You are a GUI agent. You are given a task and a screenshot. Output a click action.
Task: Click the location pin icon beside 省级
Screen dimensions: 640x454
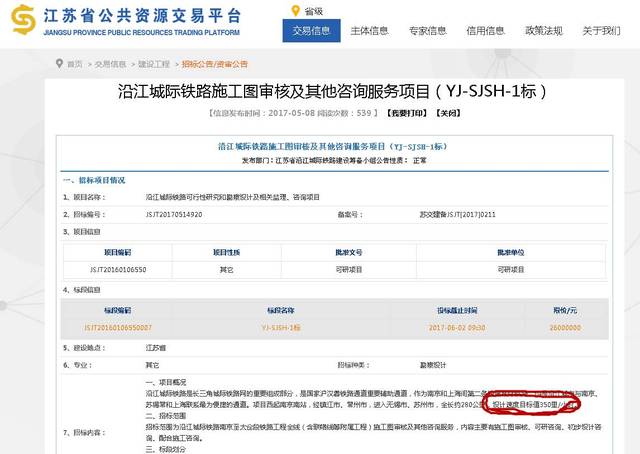click(296, 11)
